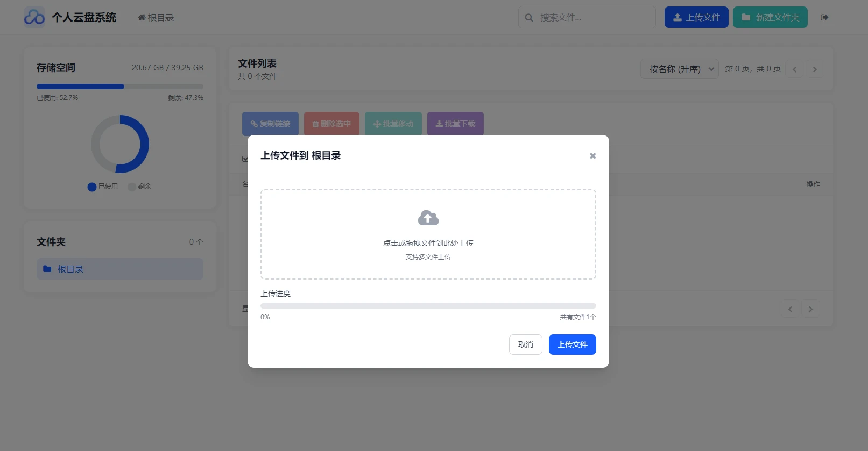Go to next page using top chevron

point(815,69)
